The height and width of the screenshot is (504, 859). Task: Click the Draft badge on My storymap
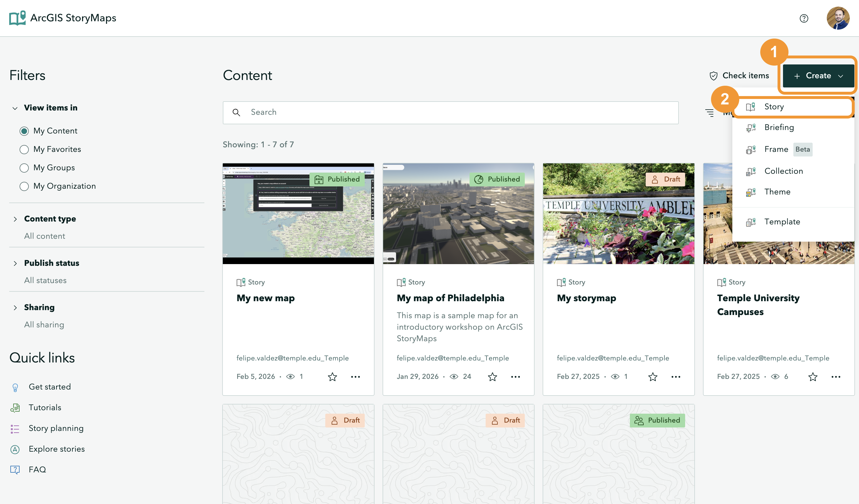(x=665, y=180)
